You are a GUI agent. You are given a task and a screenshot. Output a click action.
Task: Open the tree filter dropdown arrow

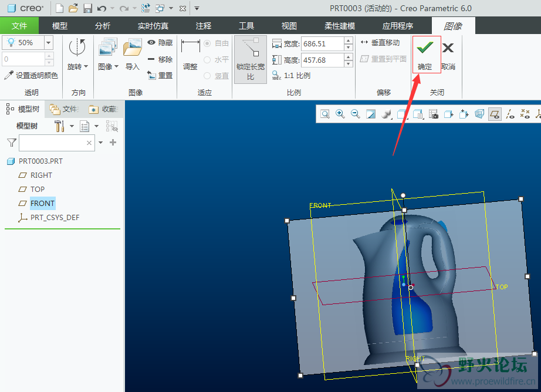point(101,143)
